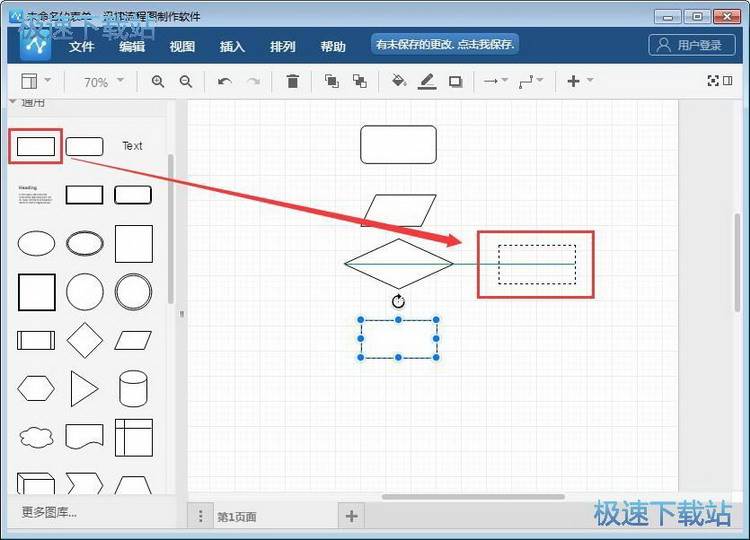The width and height of the screenshot is (750, 540).
Task: Open the 视图 menu
Action: point(182,46)
